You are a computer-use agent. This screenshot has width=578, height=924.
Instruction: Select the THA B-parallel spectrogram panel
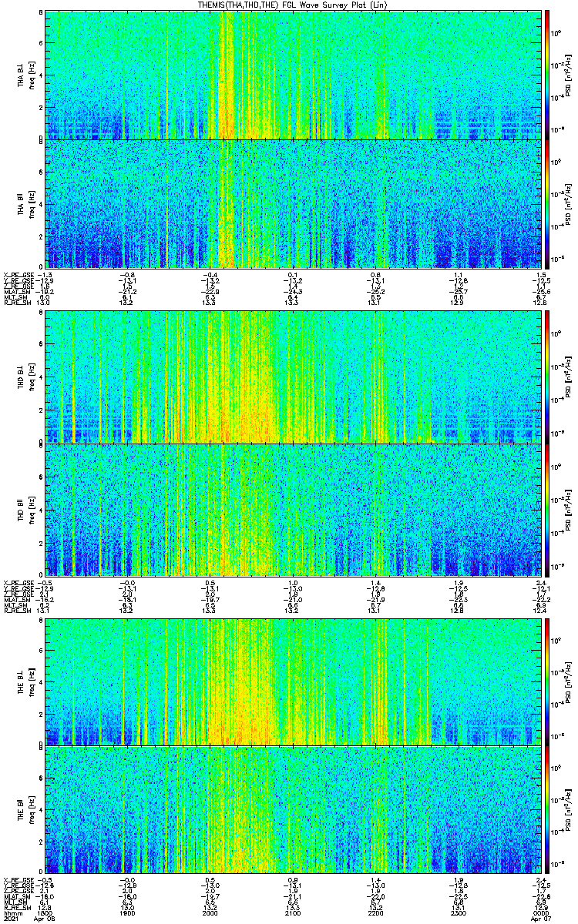click(x=293, y=204)
